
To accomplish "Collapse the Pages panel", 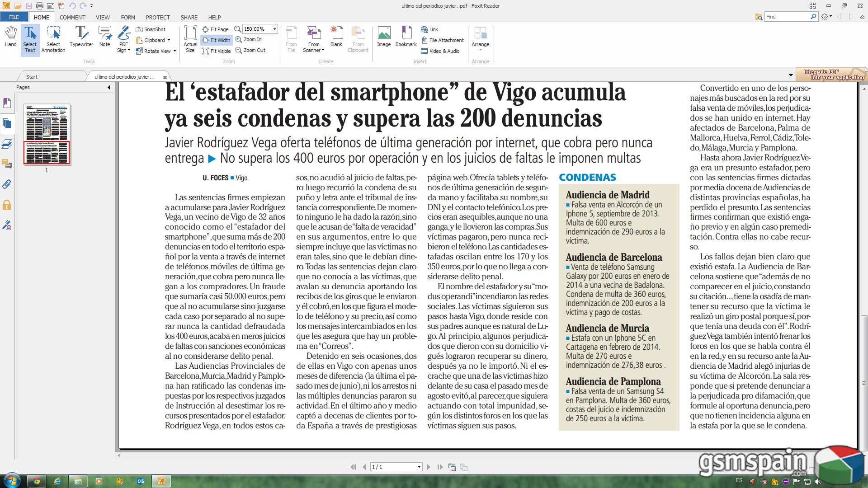I will click(108, 88).
